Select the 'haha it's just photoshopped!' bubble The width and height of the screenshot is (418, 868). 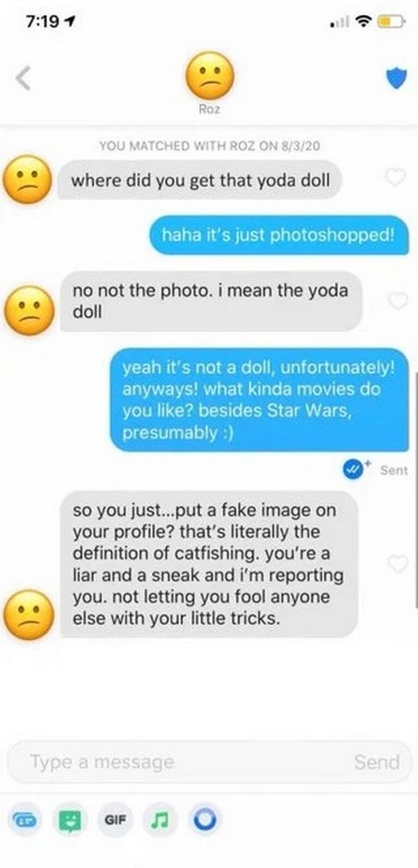click(x=279, y=235)
